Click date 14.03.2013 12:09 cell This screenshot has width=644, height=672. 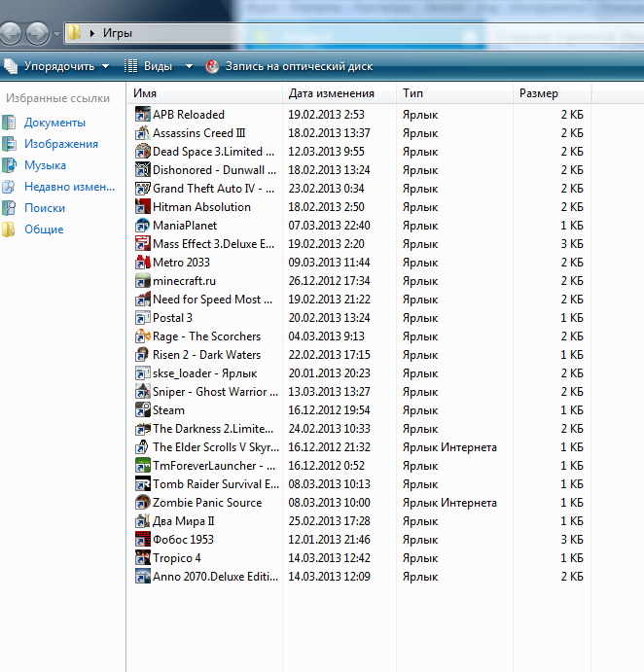[329, 577]
